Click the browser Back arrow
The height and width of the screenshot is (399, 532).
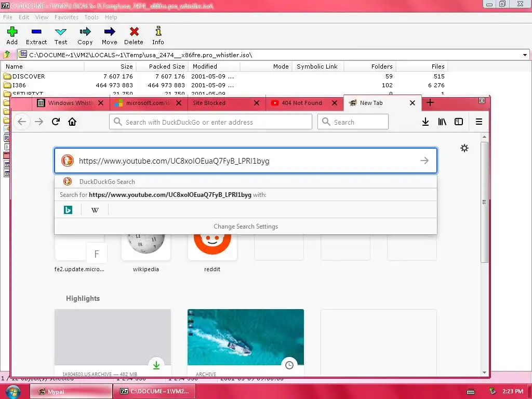pos(22,122)
